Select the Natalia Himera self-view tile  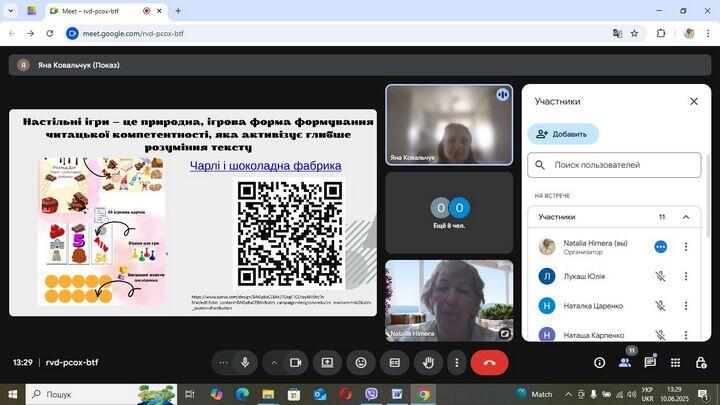pos(449,301)
